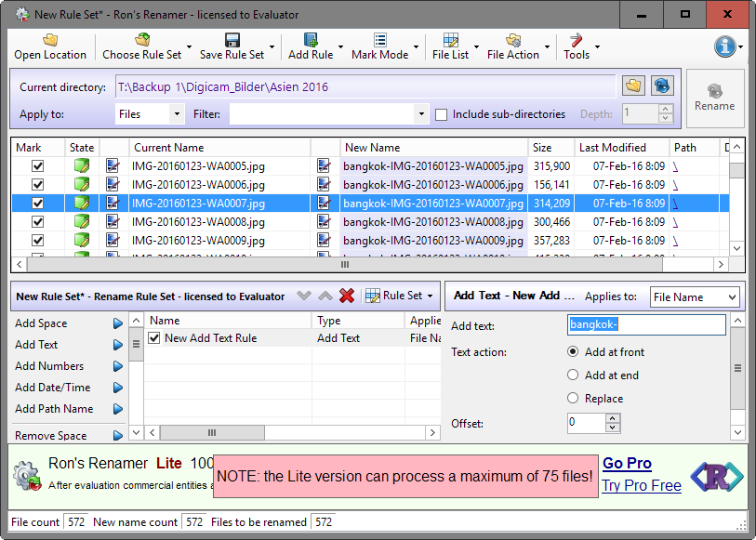Sort by the Size column header

(x=551, y=148)
